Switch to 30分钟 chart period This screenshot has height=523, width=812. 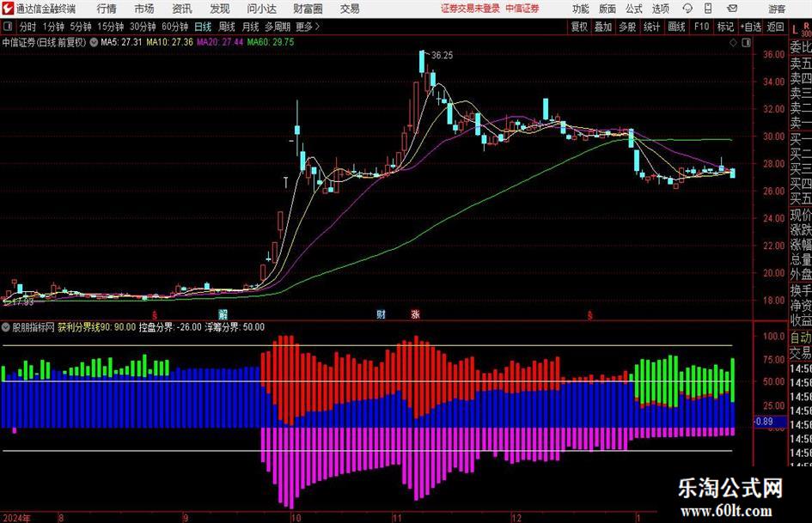pyautogui.click(x=143, y=27)
